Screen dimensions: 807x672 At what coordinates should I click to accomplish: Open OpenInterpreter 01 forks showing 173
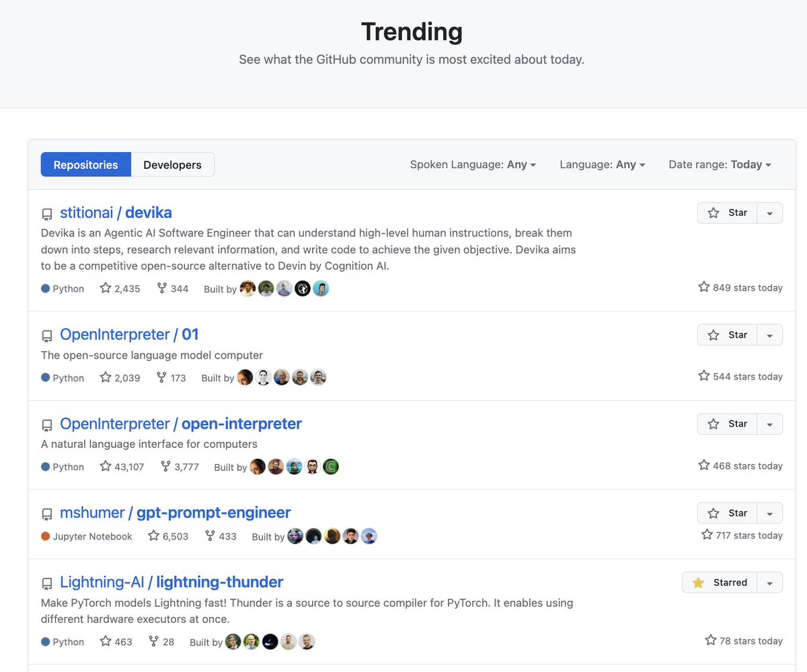pos(171,378)
